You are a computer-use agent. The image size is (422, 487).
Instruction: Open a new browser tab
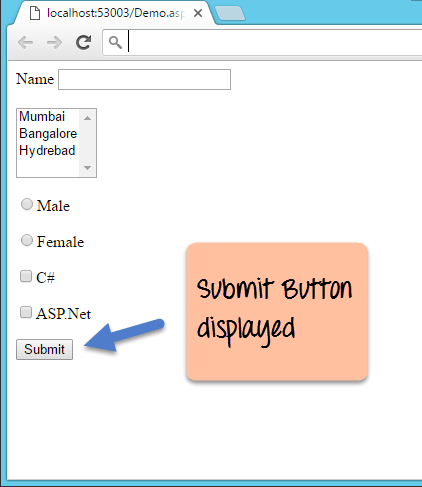point(230,14)
